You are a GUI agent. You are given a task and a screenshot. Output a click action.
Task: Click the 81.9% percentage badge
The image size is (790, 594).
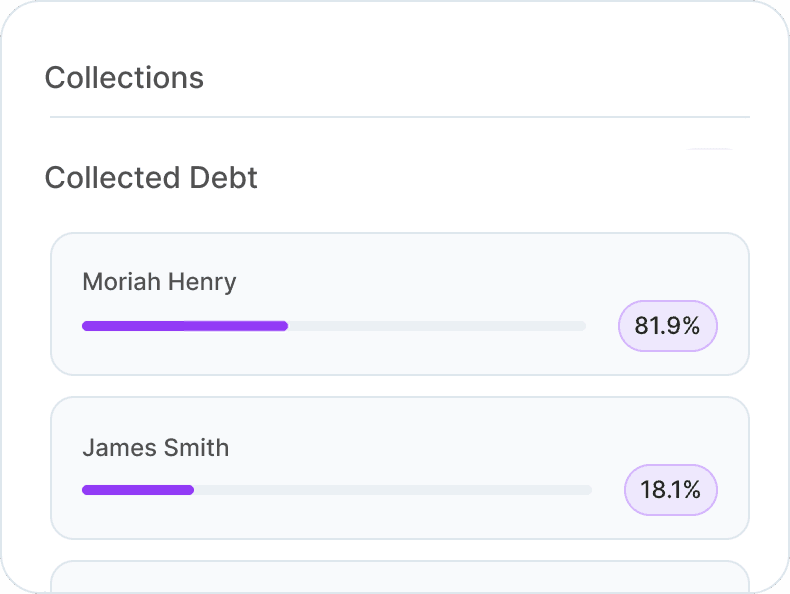coord(667,325)
